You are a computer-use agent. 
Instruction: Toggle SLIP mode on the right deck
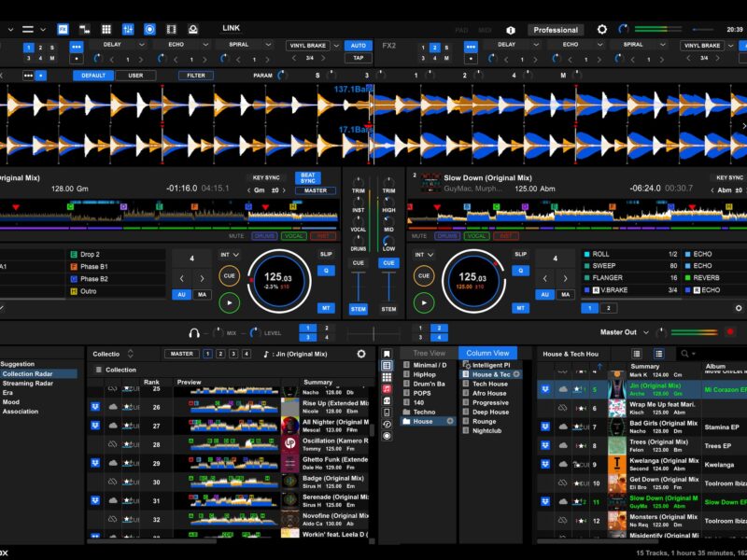tap(521, 254)
